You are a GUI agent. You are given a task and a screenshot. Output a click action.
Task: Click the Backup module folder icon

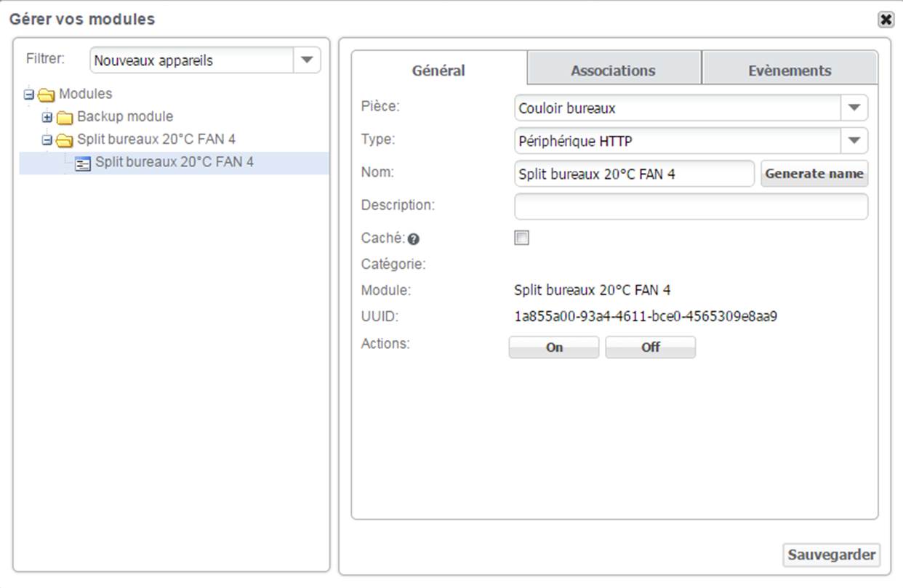pyautogui.click(x=65, y=117)
